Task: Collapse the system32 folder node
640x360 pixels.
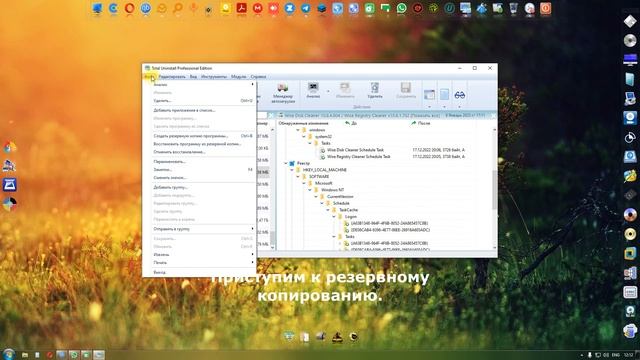Action: coord(304,137)
